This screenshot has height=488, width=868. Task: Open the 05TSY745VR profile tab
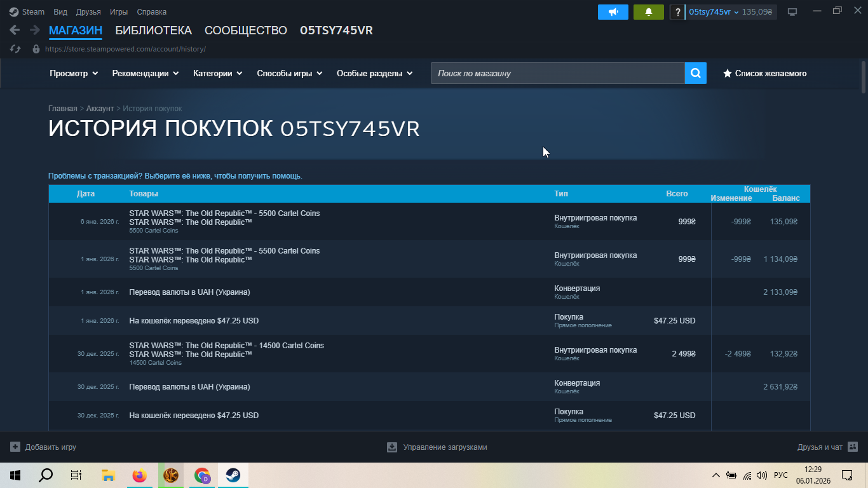pyautogui.click(x=336, y=30)
